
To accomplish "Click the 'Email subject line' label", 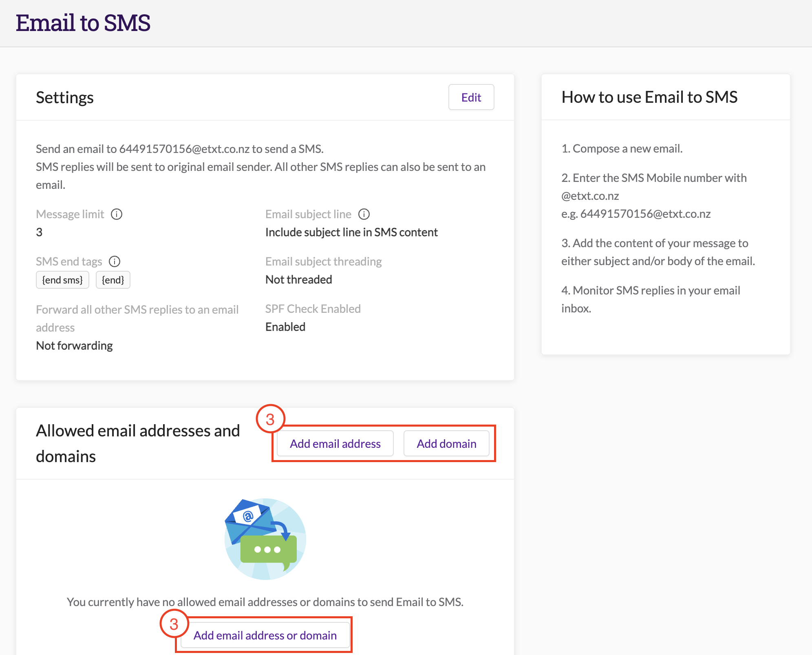I will pyautogui.click(x=308, y=214).
